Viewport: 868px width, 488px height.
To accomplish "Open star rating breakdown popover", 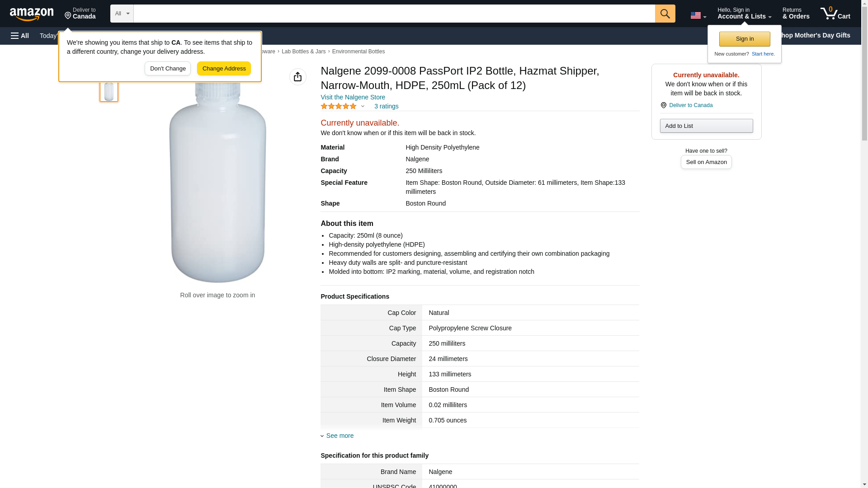I will [343, 106].
